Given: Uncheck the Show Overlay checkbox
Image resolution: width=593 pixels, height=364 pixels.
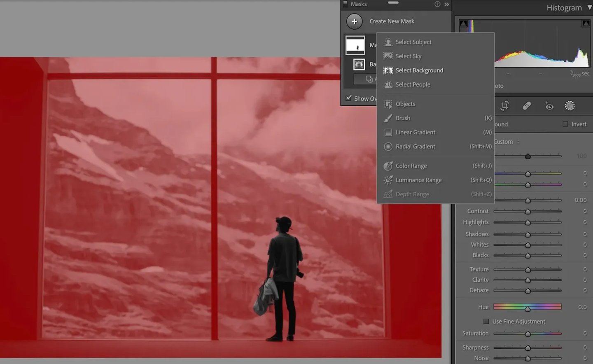Looking at the screenshot, I should pos(349,98).
